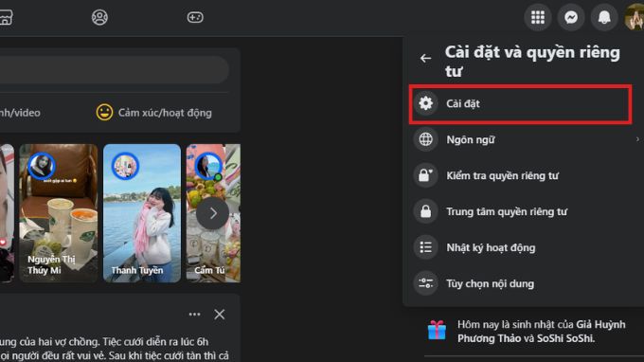Screen dimensions: 644x362
Task: Click the gear icon next to Cài đặt
Action: (x=425, y=103)
